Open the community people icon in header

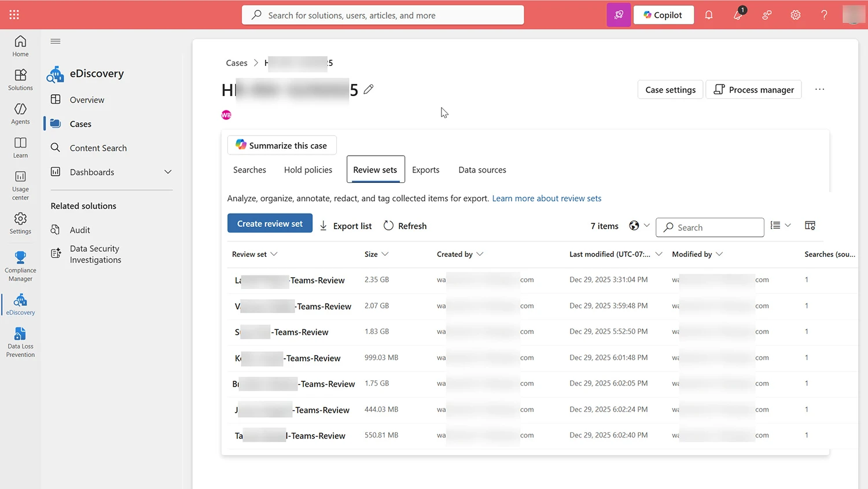[767, 15]
